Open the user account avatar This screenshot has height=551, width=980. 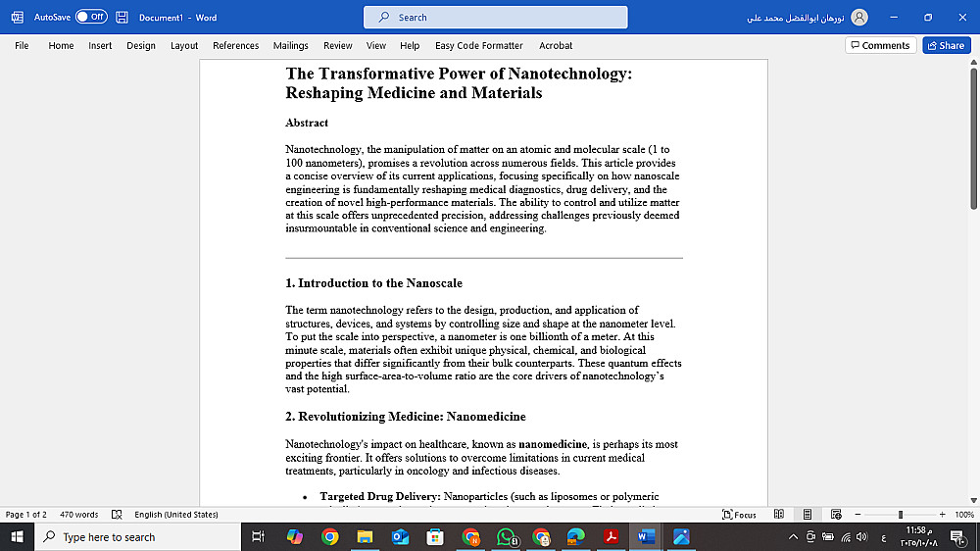(859, 18)
